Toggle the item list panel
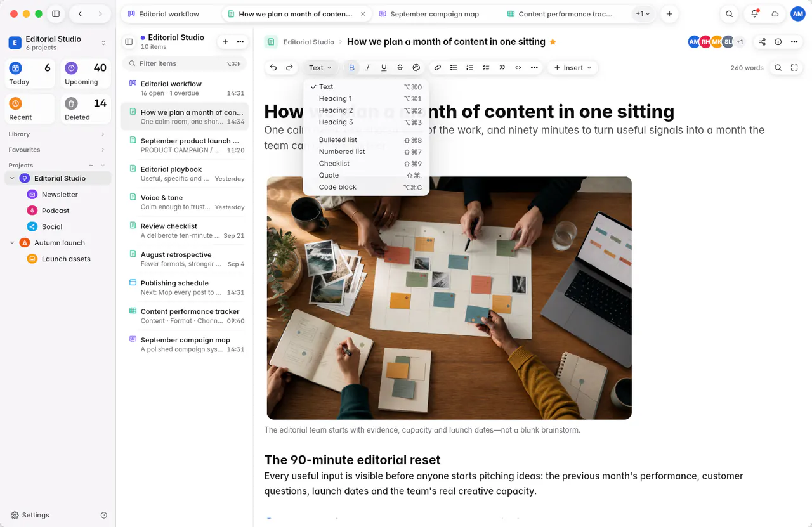 (129, 42)
